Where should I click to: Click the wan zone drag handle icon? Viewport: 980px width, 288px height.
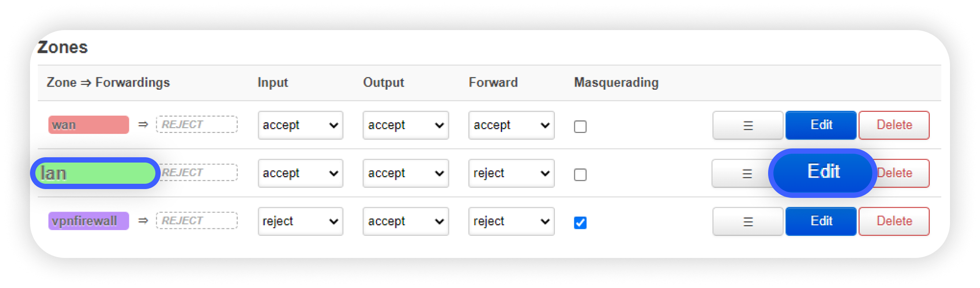pyautogui.click(x=748, y=125)
